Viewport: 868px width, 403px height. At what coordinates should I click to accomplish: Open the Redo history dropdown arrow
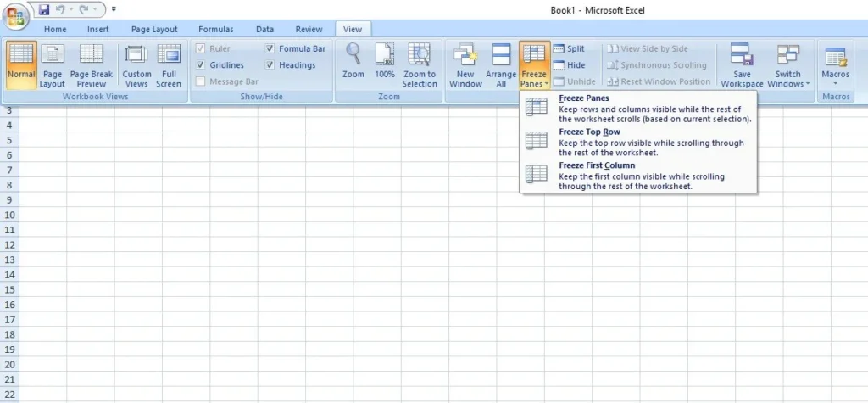[x=95, y=9]
